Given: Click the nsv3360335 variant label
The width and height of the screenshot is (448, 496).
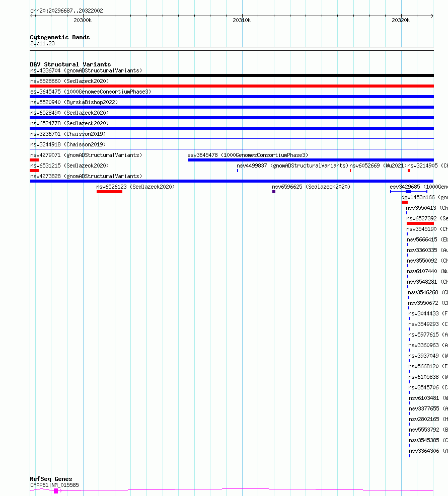Looking at the screenshot, I should [x=427, y=250].
